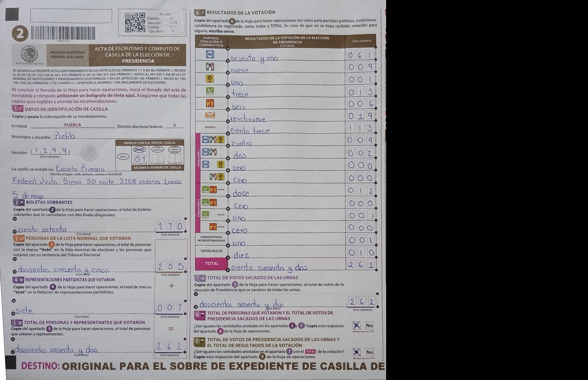
Task: Click the PAN-PRI-PRD coalition logos beside 'cuatro'
Action: pos(213,140)
